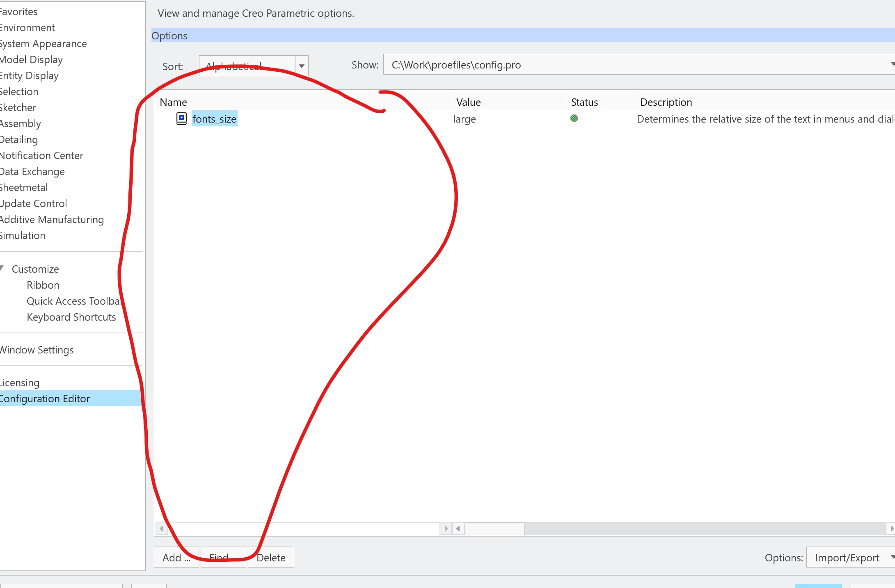Click left arrow of Name column scrollbar
Screen dimensions: 895x588
click(x=162, y=529)
